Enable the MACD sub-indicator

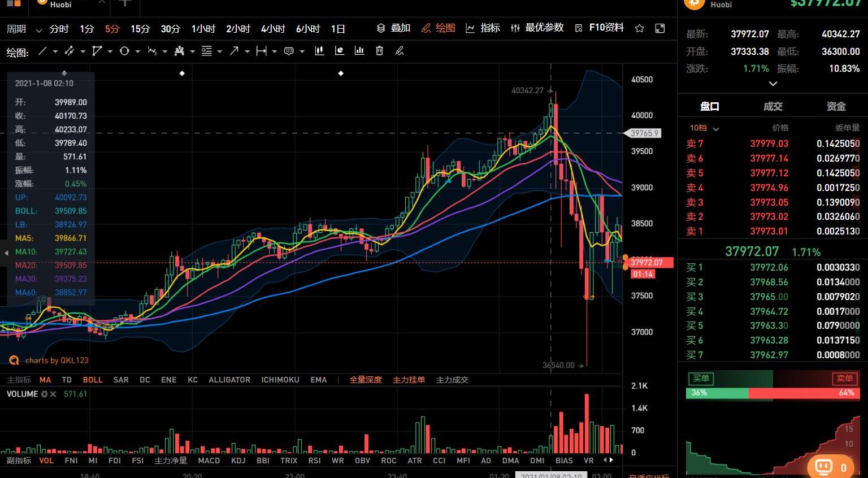point(209,460)
